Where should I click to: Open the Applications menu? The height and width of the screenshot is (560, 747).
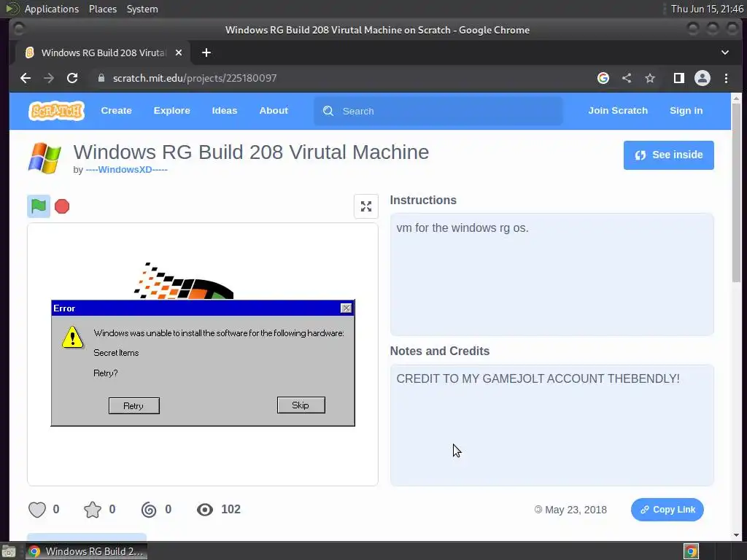pos(52,9)
